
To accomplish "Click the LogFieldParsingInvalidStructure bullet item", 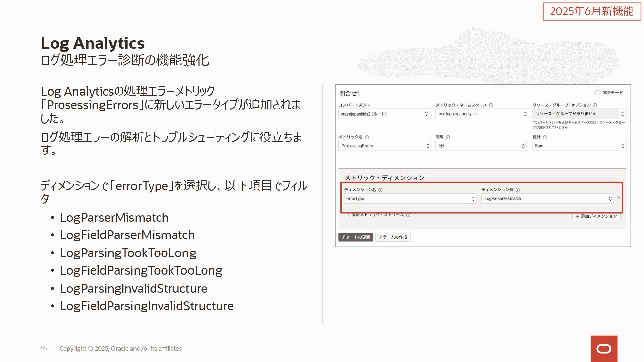I will tap(147, 306).
